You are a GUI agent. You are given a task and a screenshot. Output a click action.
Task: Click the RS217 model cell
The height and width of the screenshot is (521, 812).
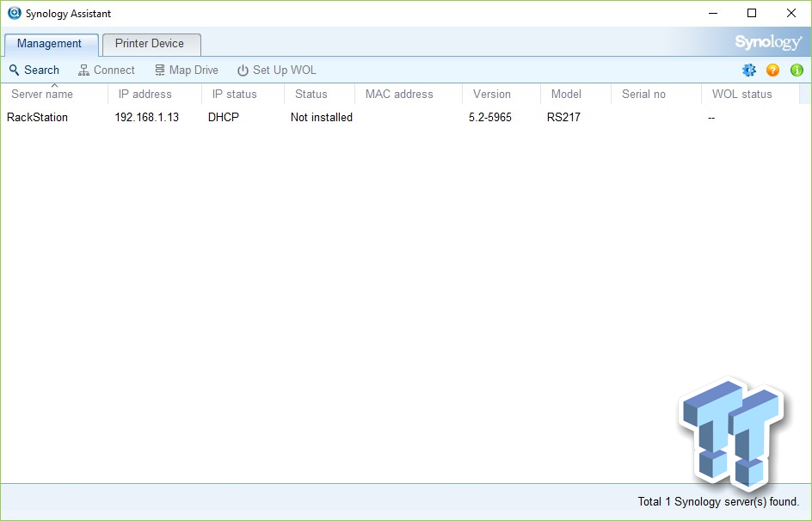point(563,118)
